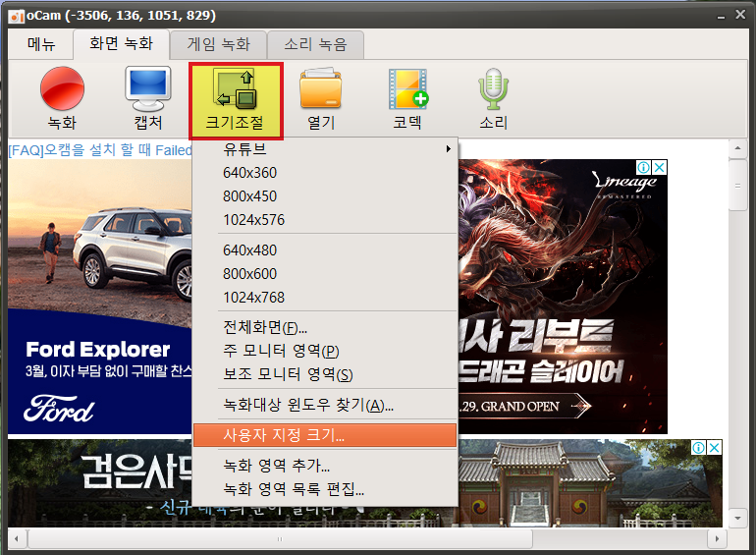756x555 pixels.
Task: Open the ad info icon on Lineage banner
Action: click(643, 167)
